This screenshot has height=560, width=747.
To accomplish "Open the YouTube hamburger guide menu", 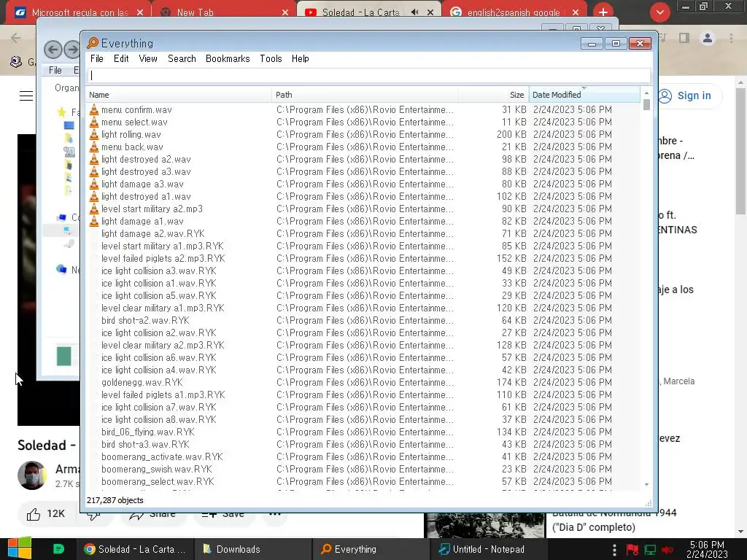I will pyautogui.click(x=26, y=96).
